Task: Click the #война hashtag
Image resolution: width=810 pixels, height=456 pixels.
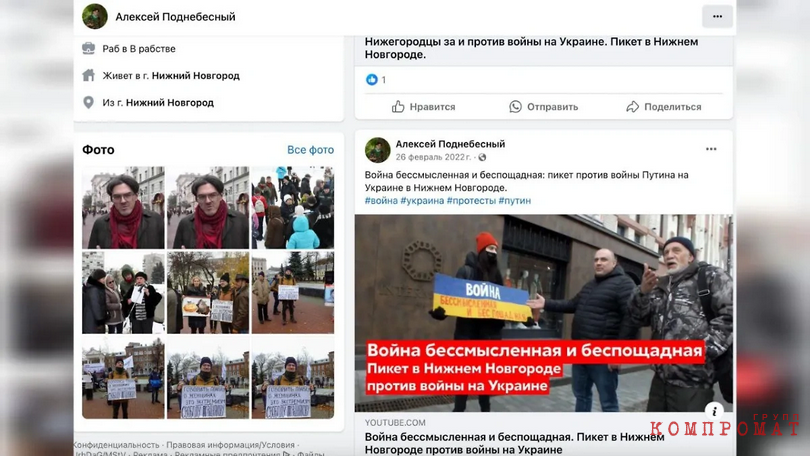Action: (381, 200)
